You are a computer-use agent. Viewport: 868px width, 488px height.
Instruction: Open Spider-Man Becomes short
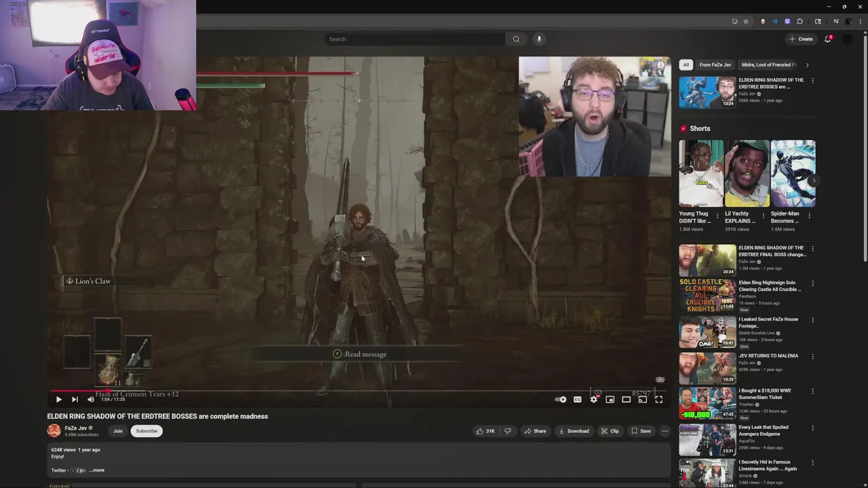click(x=793, y=174)
